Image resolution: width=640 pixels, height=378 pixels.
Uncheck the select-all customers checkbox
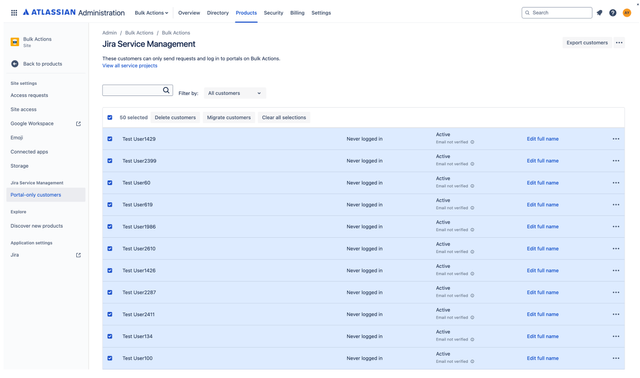[x=110, y=118]
